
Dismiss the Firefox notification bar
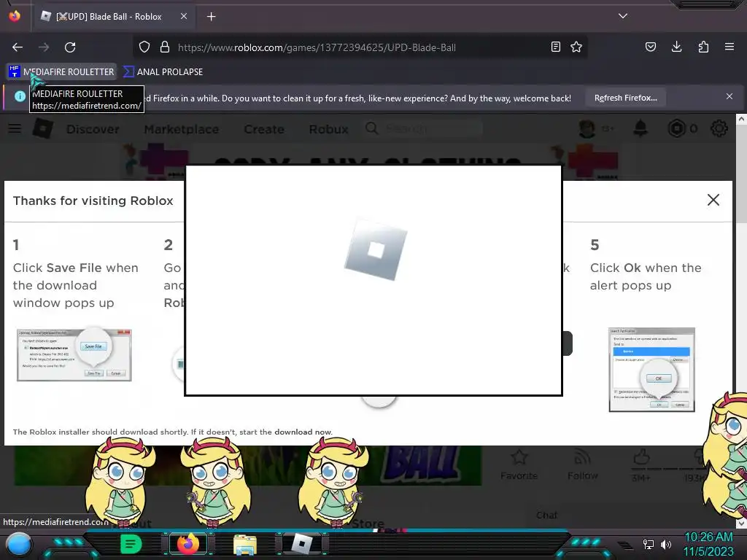coord(729,97)
